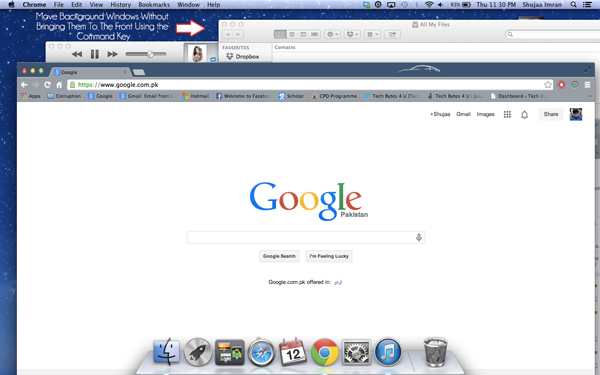Open the Window menu

click(188, 5)
